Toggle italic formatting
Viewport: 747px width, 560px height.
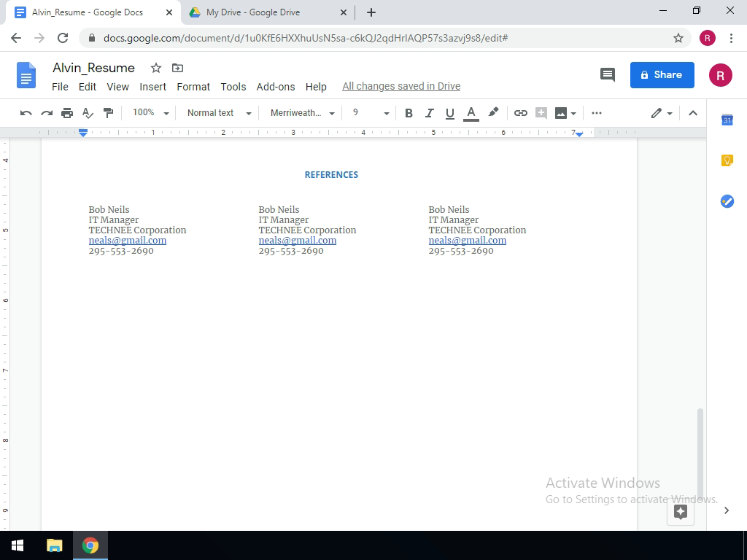[x=429, y=113]
